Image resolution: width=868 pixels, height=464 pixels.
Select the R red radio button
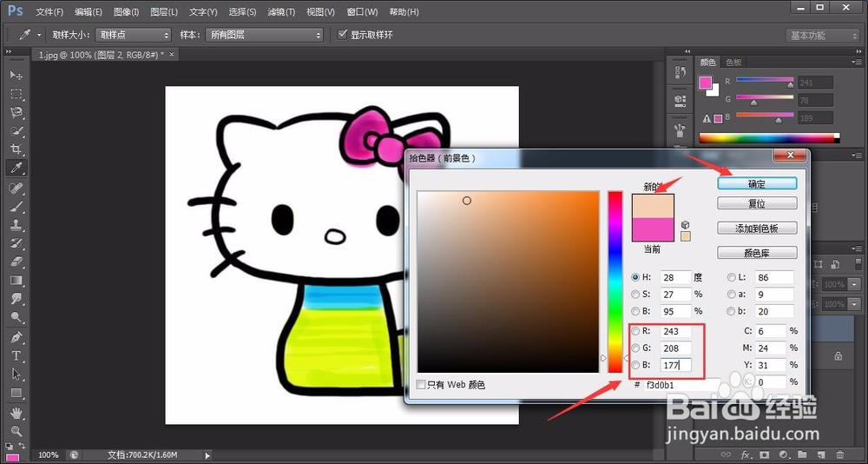pos(635,331)
